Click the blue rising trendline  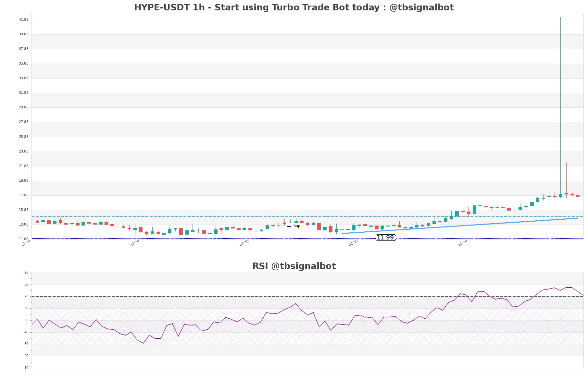click(460, 226)
